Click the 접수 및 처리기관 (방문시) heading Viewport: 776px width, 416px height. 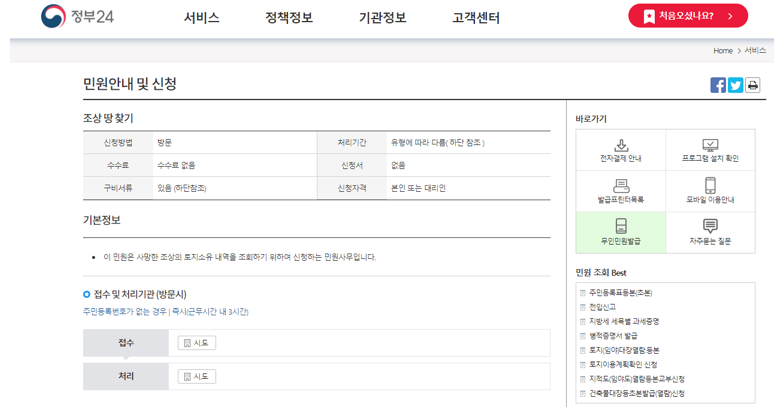coord(140,294)
